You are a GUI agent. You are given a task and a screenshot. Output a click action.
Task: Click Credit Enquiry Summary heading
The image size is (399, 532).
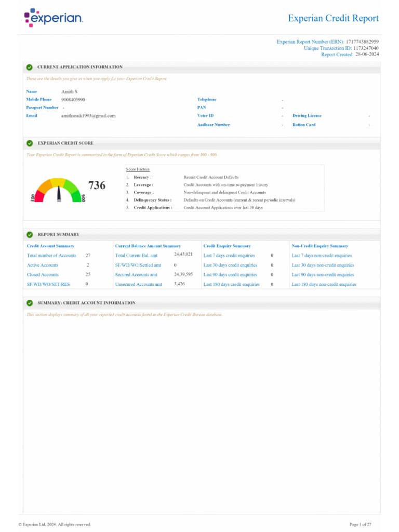click(x=227, y=246)
